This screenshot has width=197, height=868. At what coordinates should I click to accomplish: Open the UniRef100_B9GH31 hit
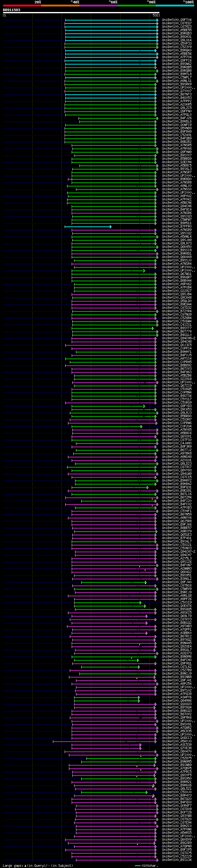point(176,37)
